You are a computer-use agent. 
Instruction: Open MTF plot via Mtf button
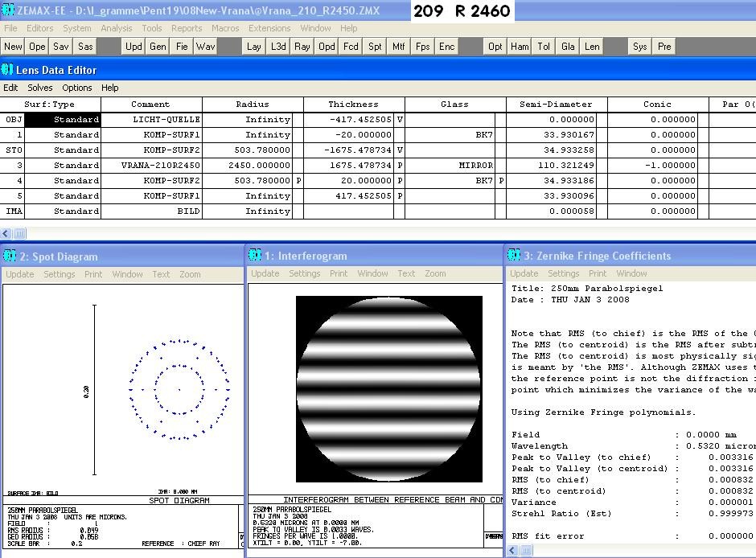coord(399,47)
